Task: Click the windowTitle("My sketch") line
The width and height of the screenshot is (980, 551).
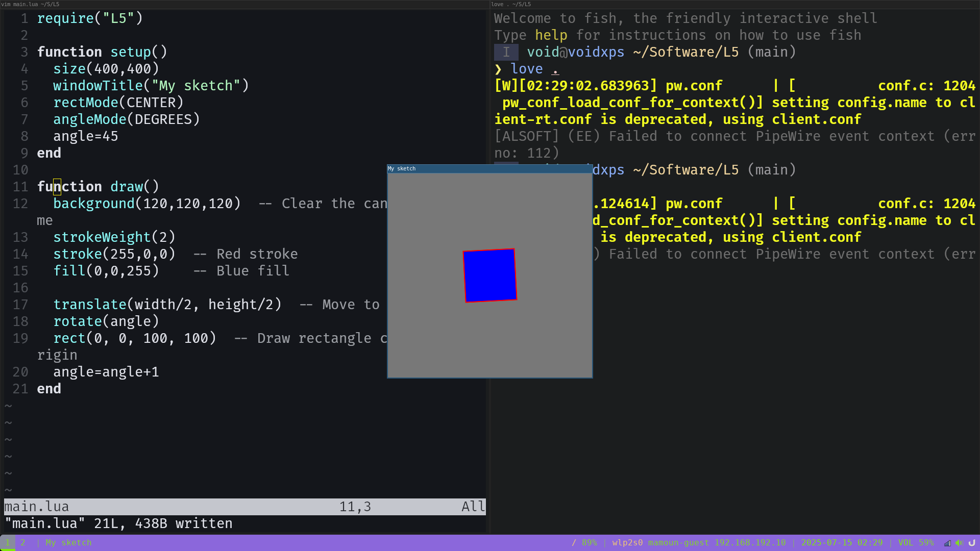Action: (151, 86)
